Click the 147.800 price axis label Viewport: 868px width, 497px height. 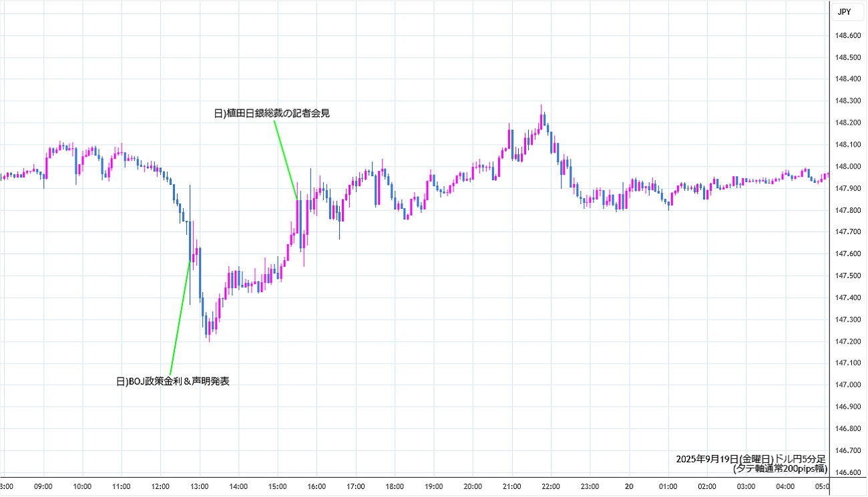pos(848,210)
